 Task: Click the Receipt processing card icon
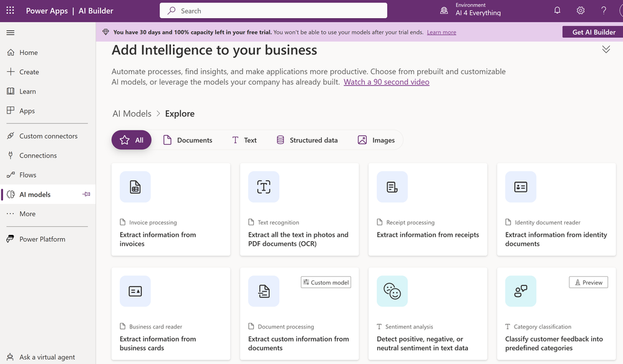pos(392,186)
